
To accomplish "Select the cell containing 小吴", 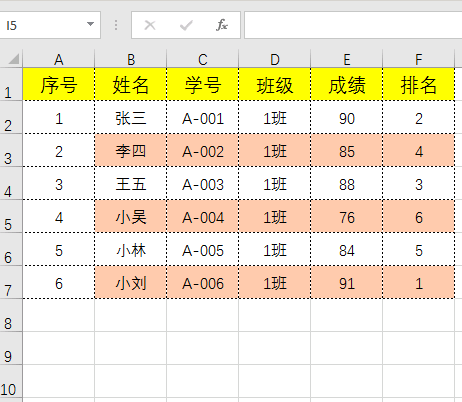I will 131,216.
